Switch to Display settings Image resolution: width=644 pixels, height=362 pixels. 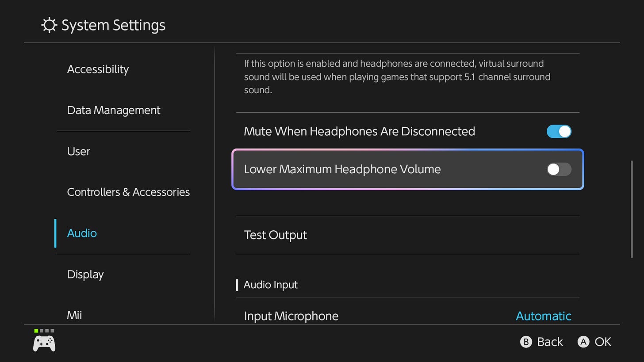(x=85, y=274)
